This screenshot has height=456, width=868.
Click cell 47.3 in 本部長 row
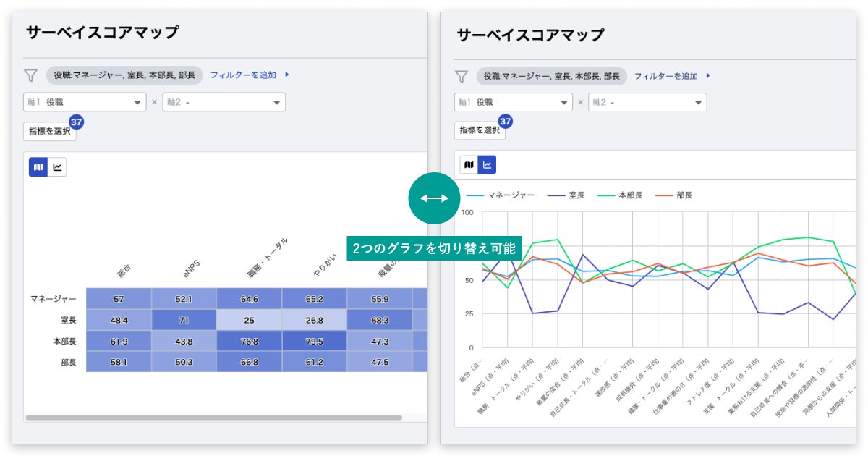click(x=379, y=341)
